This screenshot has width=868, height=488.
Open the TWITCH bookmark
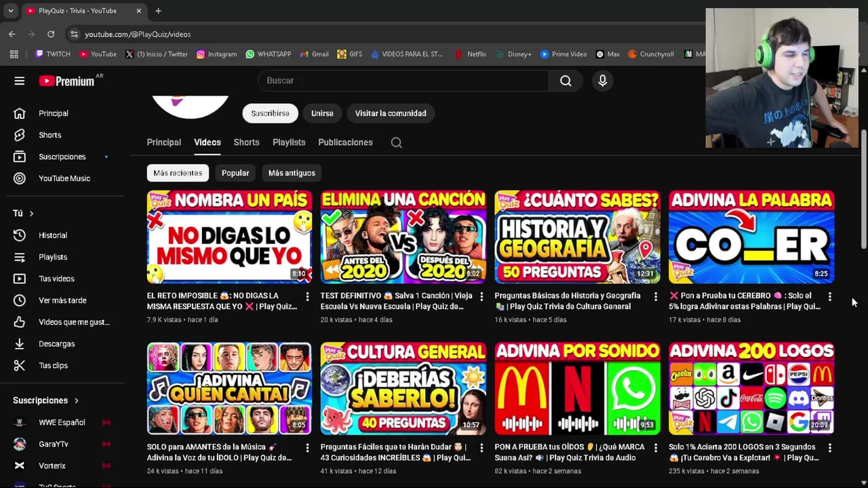point(52,54)
